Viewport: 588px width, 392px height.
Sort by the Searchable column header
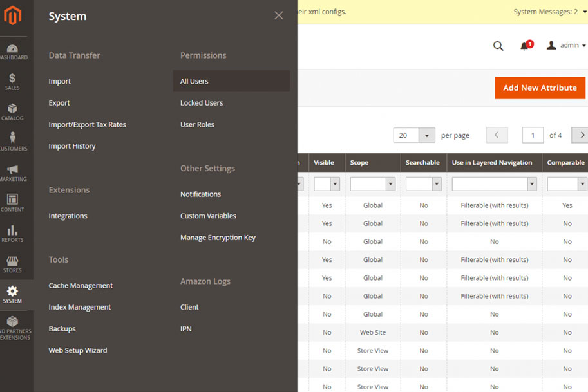[x=423, y=163]
